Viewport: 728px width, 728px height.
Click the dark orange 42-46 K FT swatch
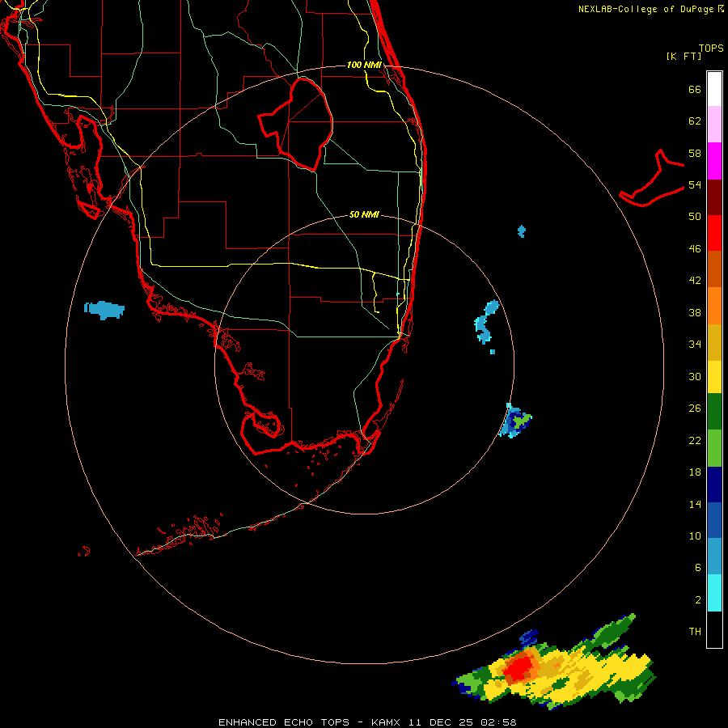tap(714, 269)
